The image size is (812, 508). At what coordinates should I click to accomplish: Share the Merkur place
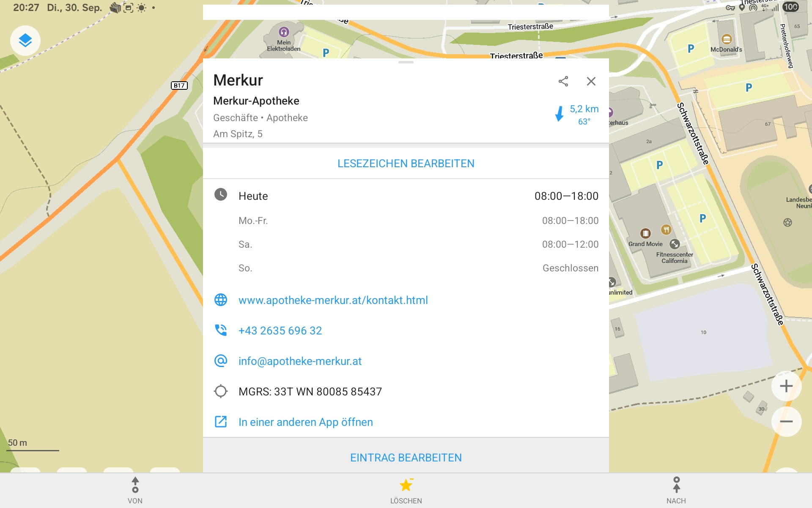pos(563,81)
